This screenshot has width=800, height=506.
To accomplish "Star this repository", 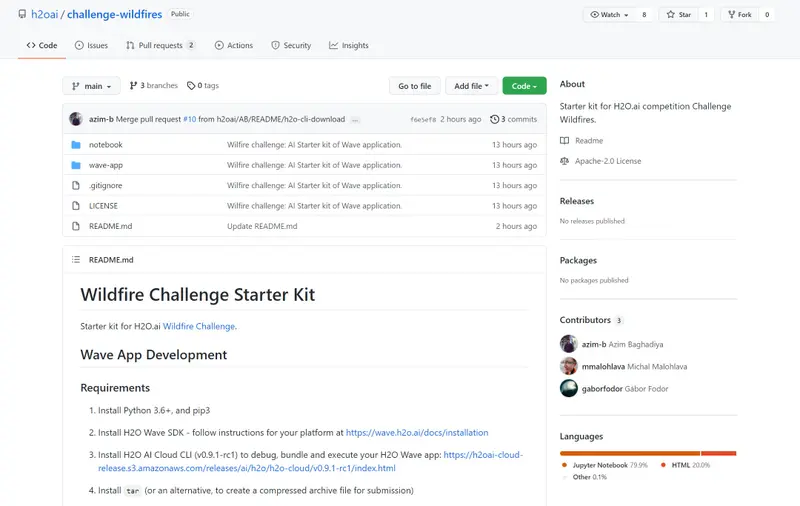I will pos(679,15).
